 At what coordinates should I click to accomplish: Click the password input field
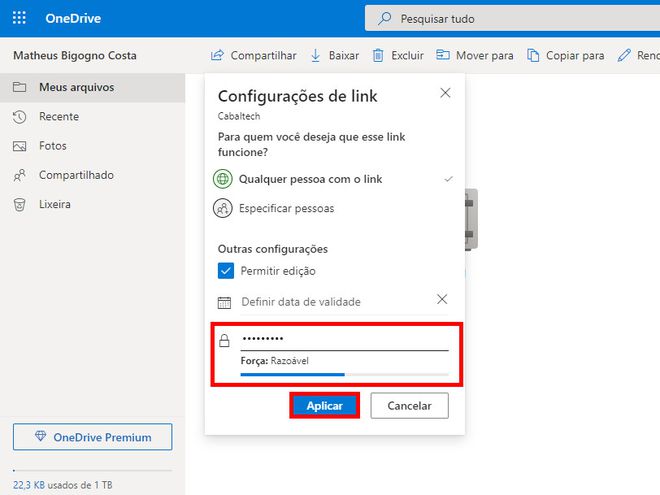344,339
